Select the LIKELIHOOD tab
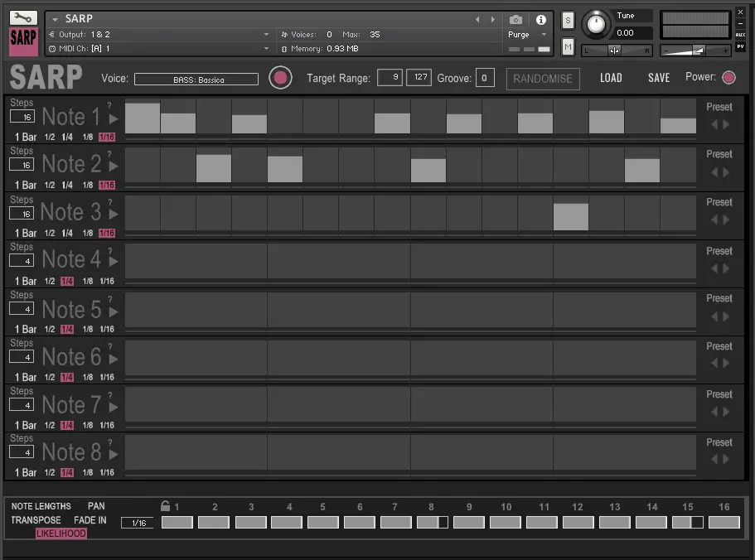755x560 pixels. click(61, 533)
